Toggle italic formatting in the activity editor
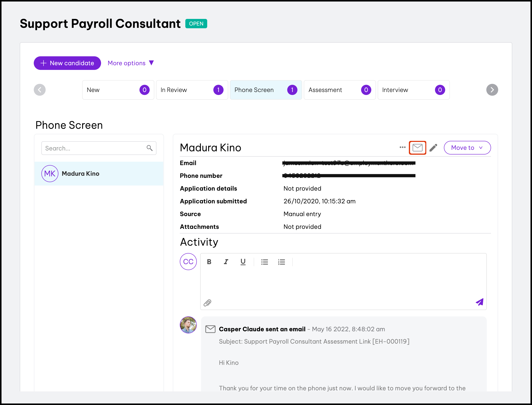 [x=226, y=262]
